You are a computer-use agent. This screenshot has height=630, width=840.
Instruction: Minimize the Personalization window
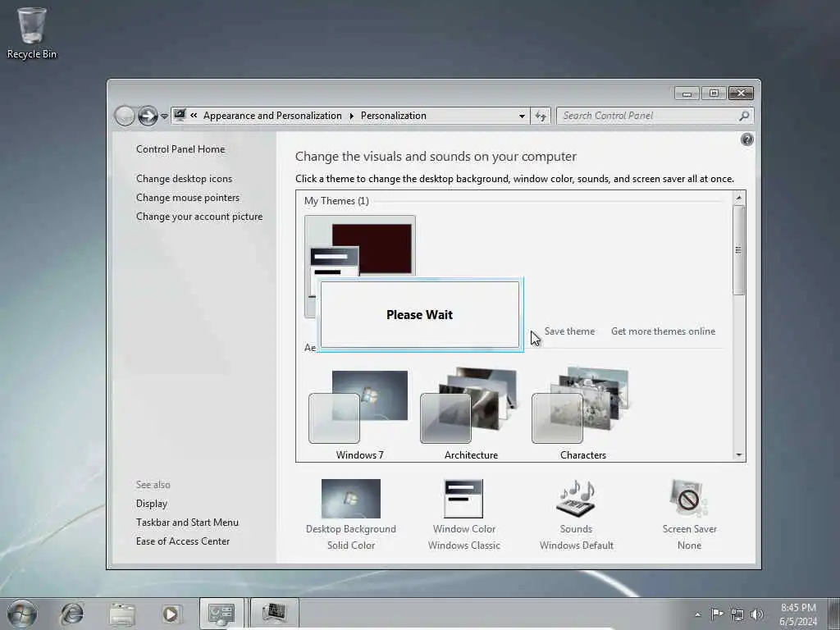687,94
